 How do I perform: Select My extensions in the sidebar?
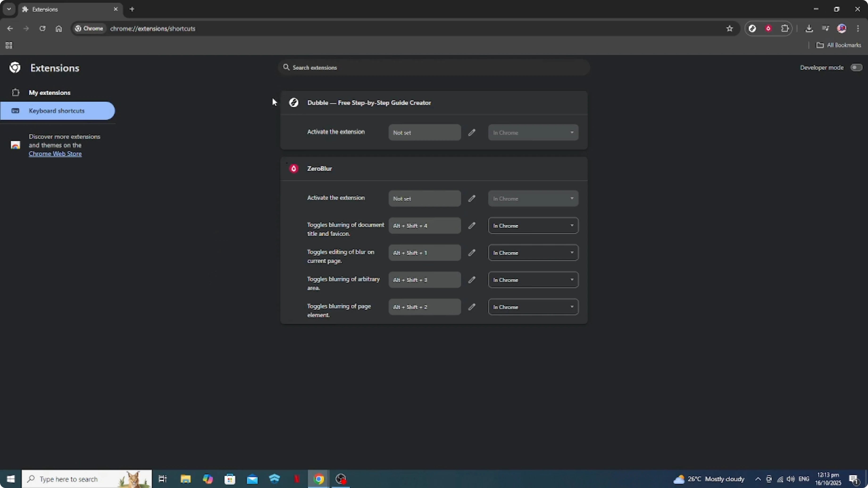pos(57,92)
